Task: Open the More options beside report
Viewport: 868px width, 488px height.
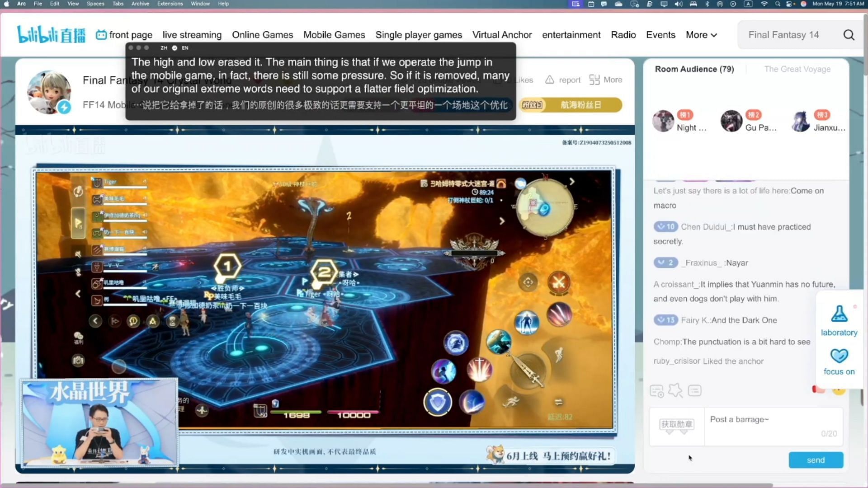Action: (x=606, y=80)
